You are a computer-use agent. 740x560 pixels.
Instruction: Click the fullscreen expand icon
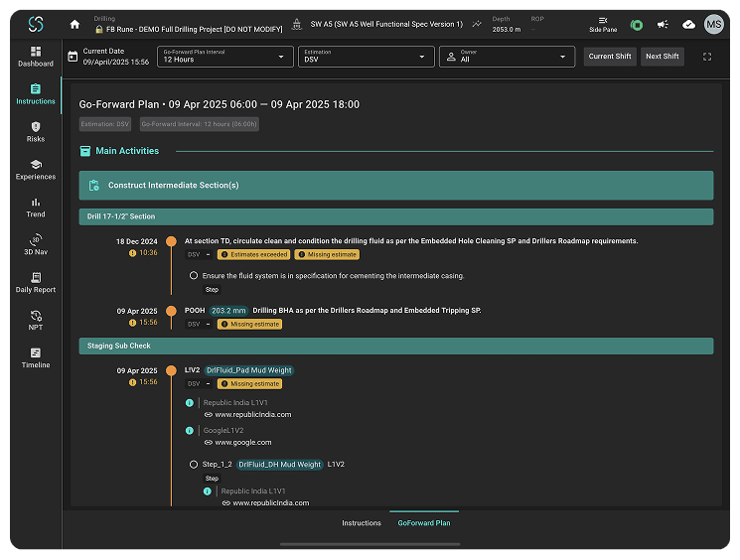(x=706, y=57)
